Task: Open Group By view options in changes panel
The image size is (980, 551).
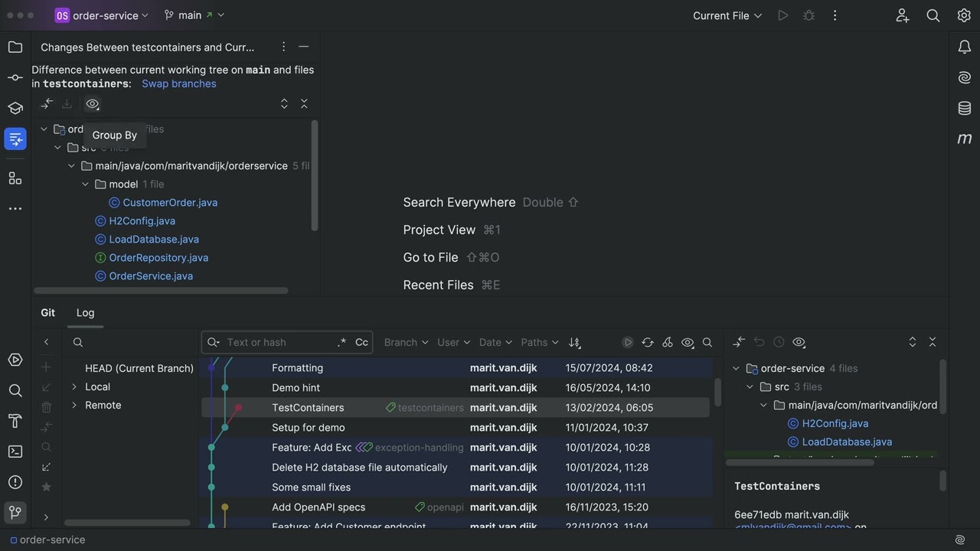Action: (93, 104)
